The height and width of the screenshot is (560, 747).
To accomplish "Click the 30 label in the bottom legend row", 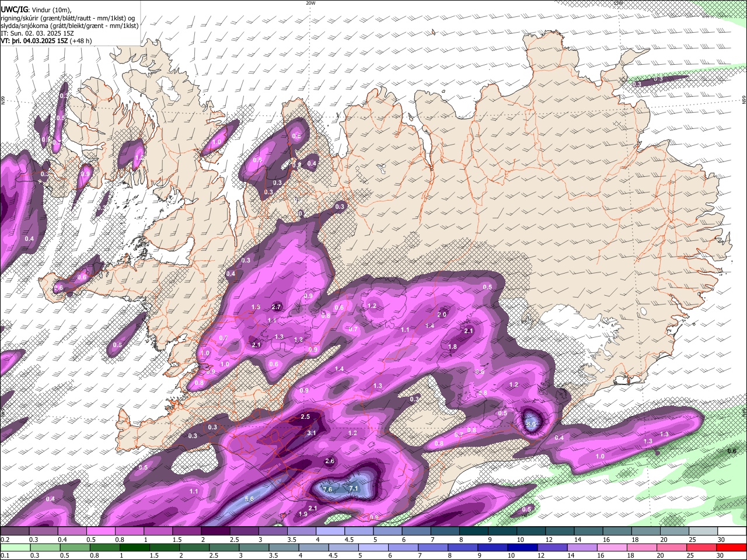I will point(721,555).
